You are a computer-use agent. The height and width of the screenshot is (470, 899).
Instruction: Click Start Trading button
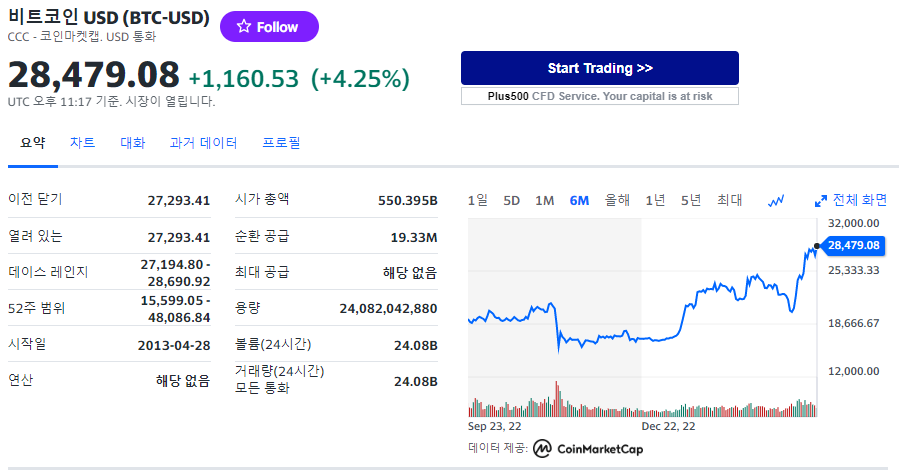pos(600,68)
